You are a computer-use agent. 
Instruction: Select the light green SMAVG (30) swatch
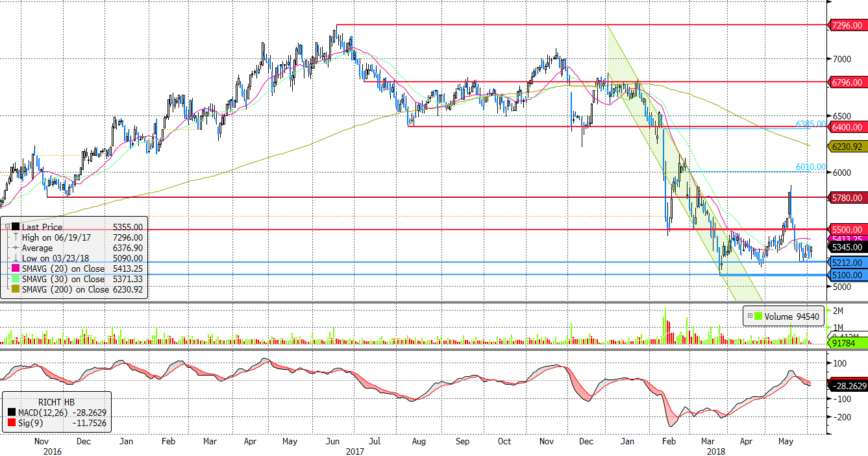coord(16,279)
